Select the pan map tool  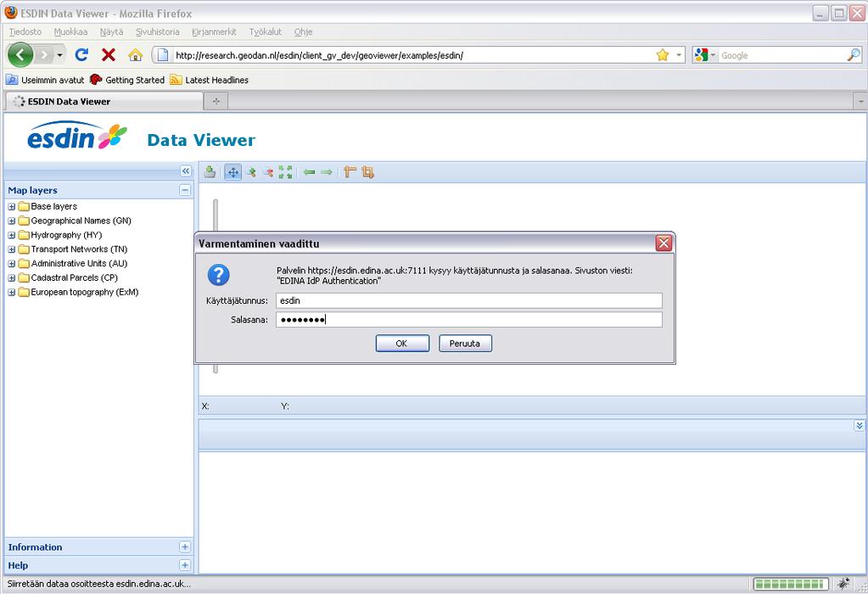tap(233, 172)
